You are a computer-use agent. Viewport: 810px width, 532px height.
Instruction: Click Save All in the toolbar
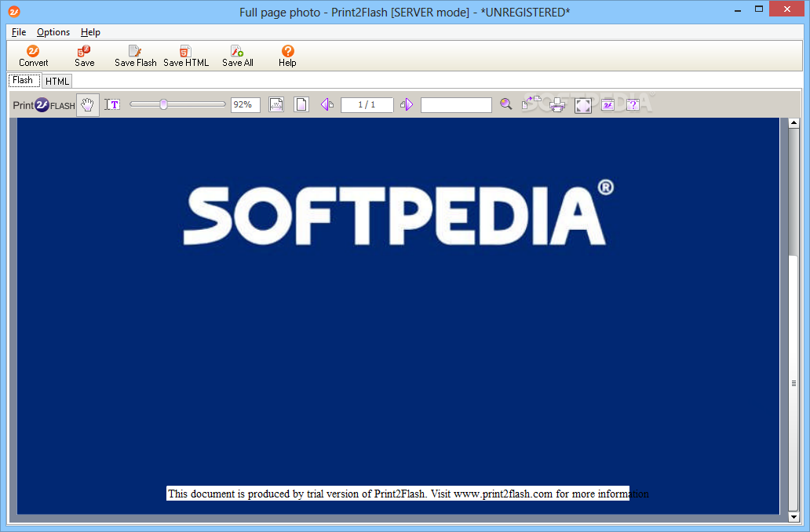[x=238, y=56]
